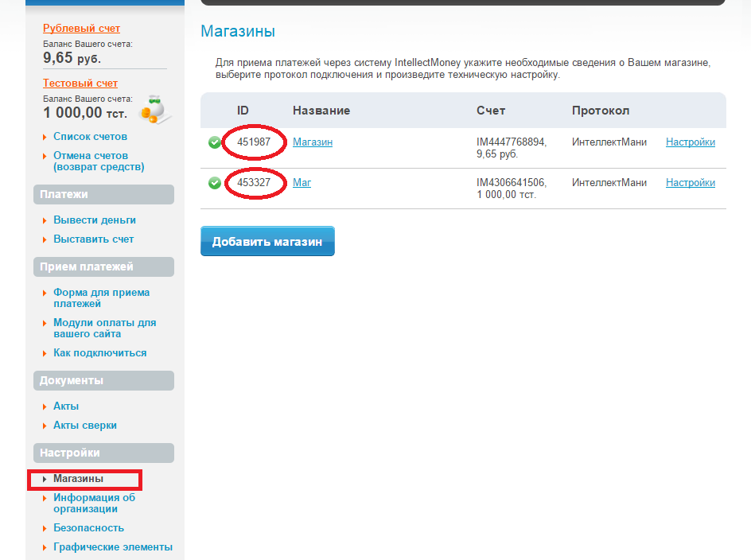This screenshot has width=751, height=560.
Task: Click the Название column header
Action: click(321, 111)
